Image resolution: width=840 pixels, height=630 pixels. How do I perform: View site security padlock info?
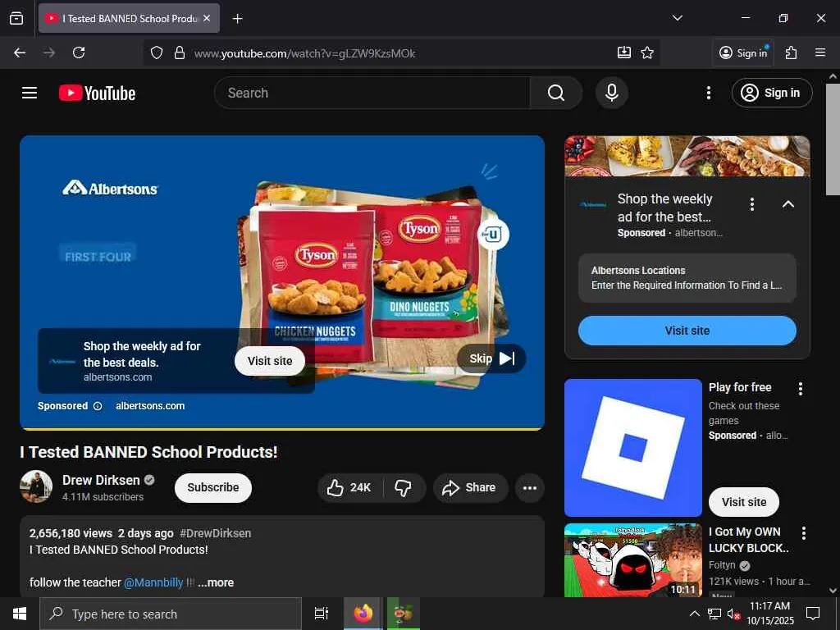pyautogui.click(x=180, y=52)
